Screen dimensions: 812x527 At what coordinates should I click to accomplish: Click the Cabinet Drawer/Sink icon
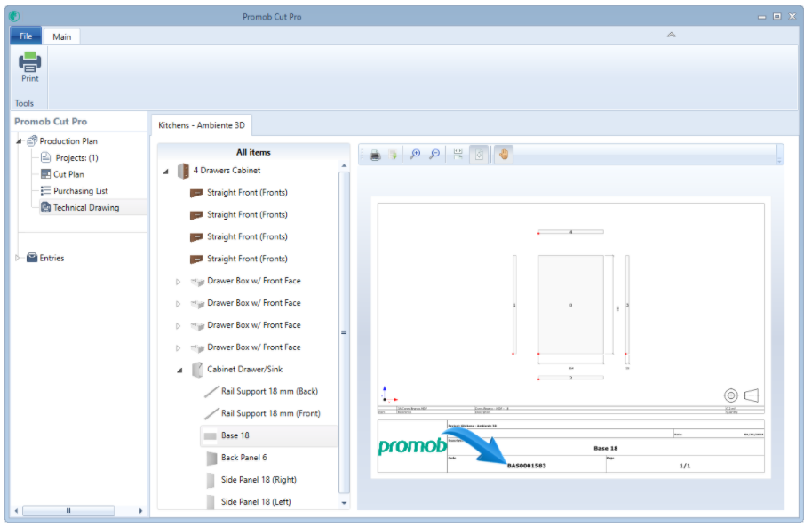click(x=197, y=370)
